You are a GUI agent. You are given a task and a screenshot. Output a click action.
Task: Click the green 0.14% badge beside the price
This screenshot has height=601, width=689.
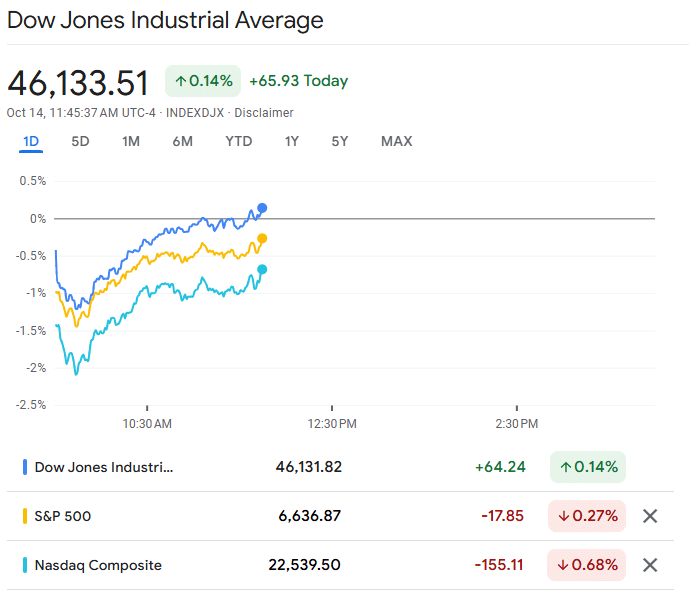pyautogui.click(x=204, y=81)
